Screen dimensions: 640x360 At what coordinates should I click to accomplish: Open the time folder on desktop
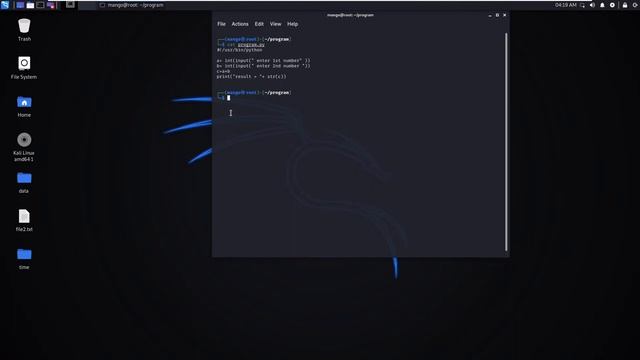[24, 258]
